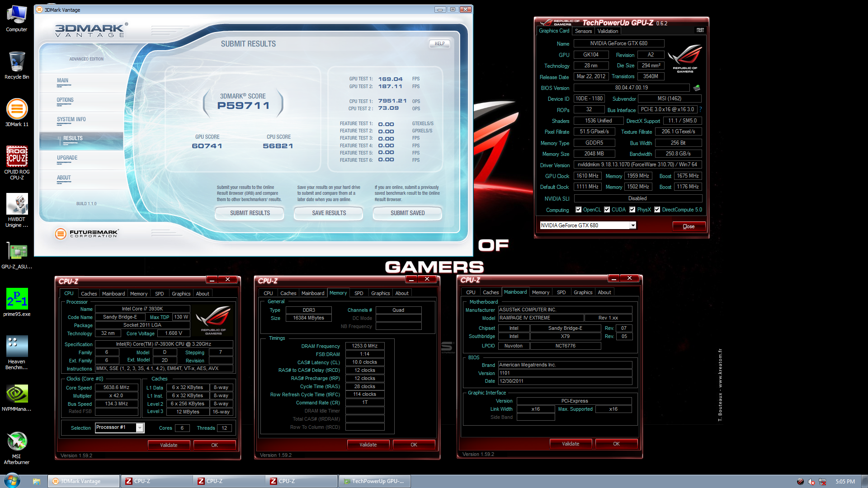
Task: Click the Core Speed value 5638.6 MHz
Action: click(116, 387)
